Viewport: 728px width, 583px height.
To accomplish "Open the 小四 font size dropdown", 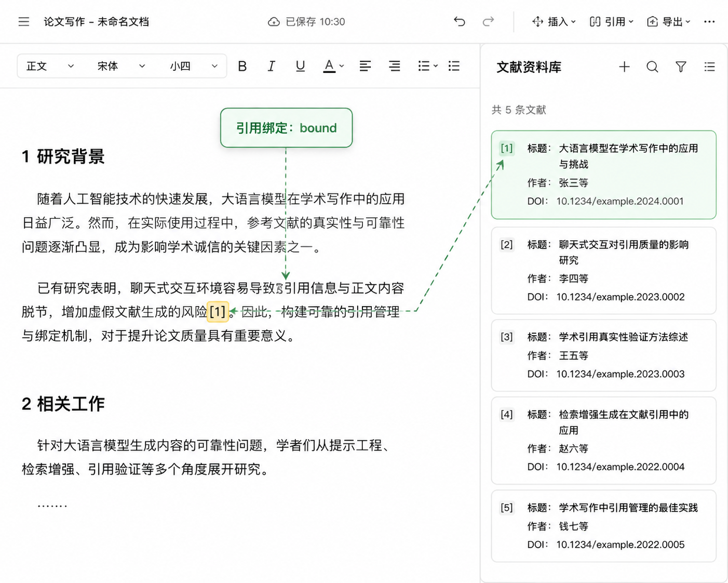I will tap(193, 66).
